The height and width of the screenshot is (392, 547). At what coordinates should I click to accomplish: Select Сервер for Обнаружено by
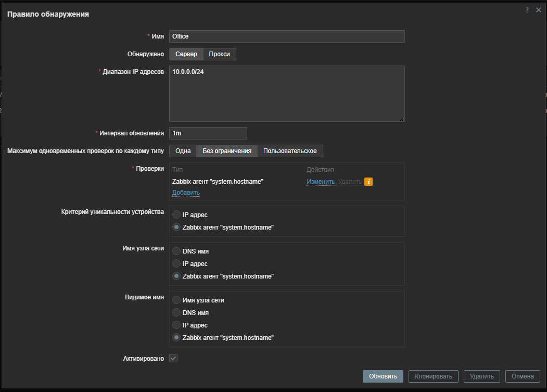(x=186, y=54)
